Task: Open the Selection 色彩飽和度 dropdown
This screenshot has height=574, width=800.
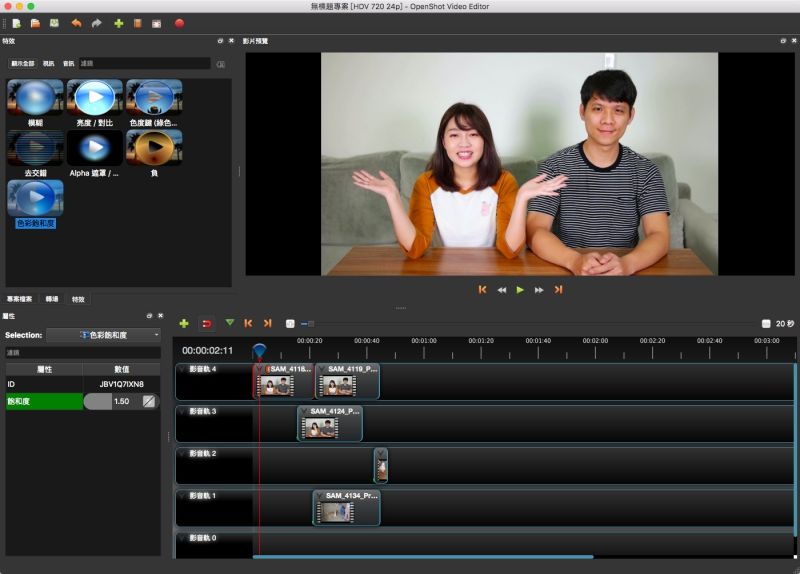Action: tap(104, 335)
